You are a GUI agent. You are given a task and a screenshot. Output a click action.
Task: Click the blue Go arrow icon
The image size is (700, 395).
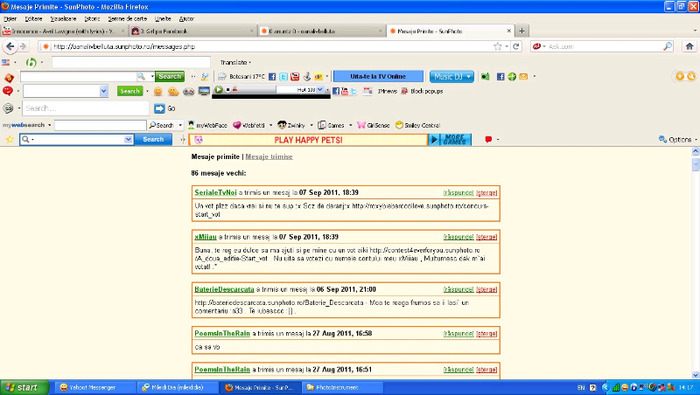click(x=159, y=108)
